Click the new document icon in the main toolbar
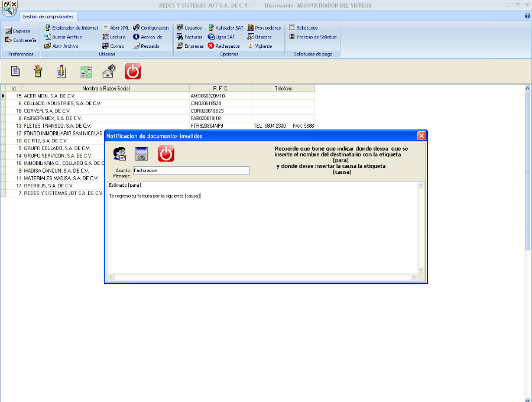532x402 pixels. [16, 72]
